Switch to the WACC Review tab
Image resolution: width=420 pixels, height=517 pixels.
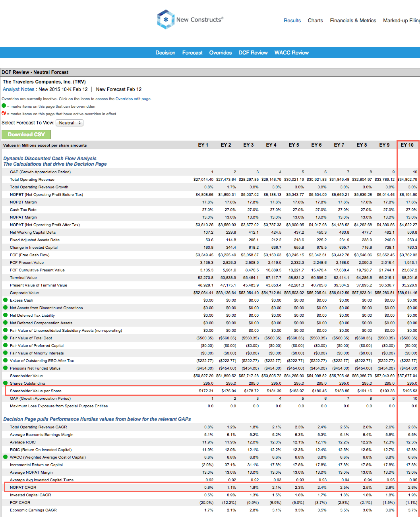[x=292, y=52]
